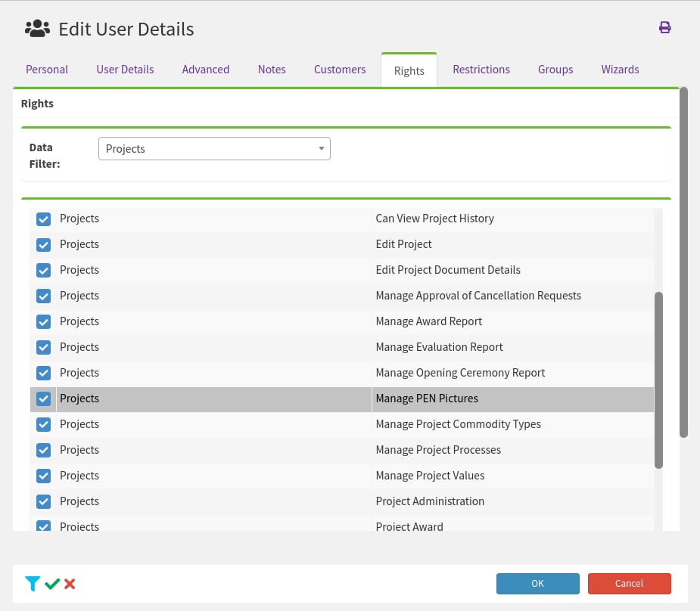Uncheck Edit Project Document Details
The image size is (700, 611).
coord(43,270)
